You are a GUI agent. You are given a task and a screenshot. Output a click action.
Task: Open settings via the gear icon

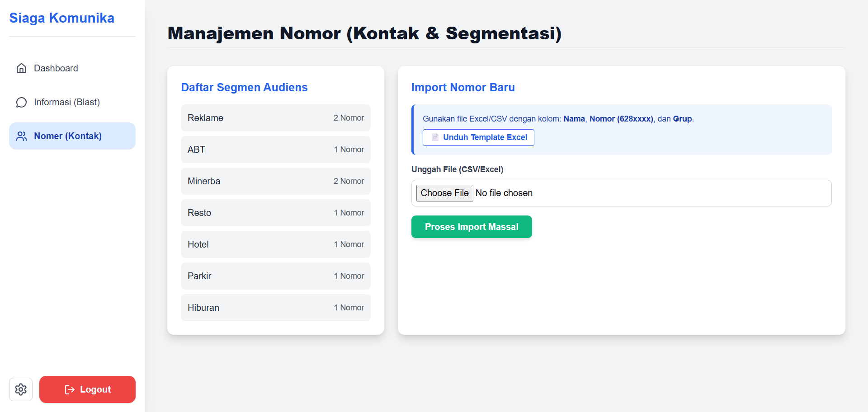21,389
